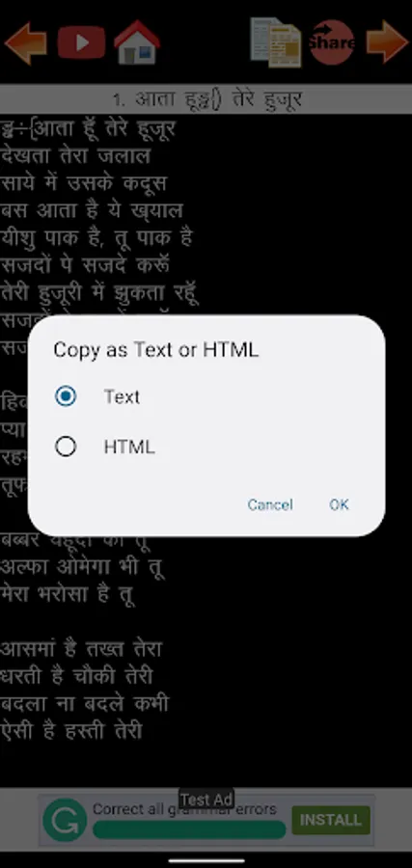Tap the 'Correct all grammar errors' ad text

184,809
